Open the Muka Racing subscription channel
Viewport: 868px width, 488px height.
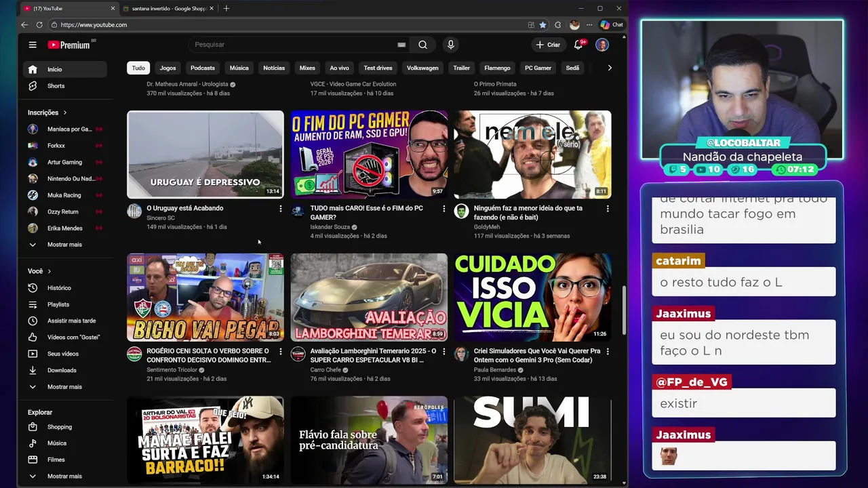(66, 195)
